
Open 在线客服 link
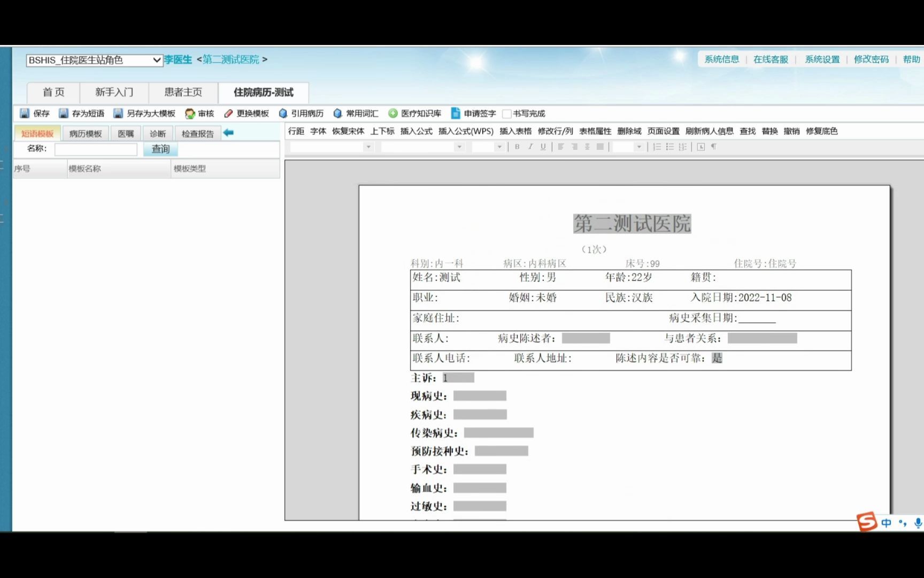(771, 59)
